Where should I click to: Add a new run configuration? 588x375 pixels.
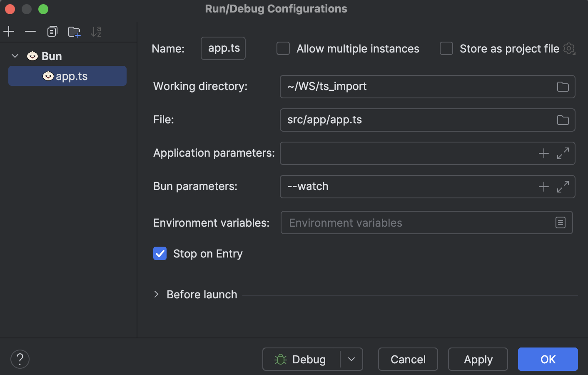9,31
